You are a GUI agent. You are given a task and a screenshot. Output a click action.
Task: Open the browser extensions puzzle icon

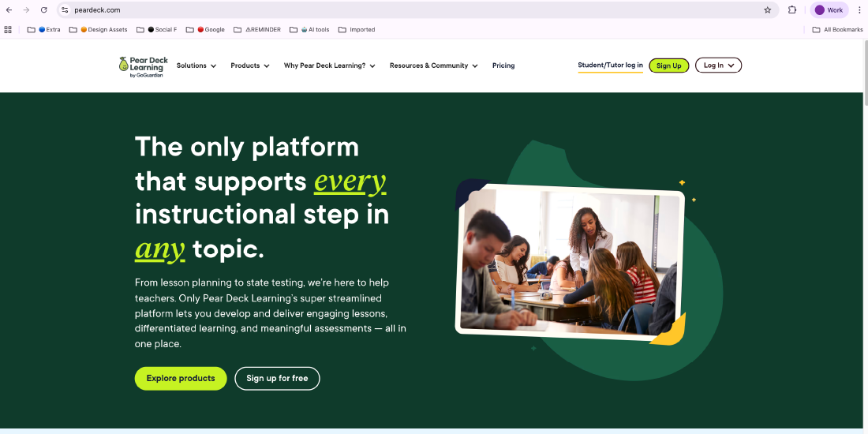(x=792, y=10)
